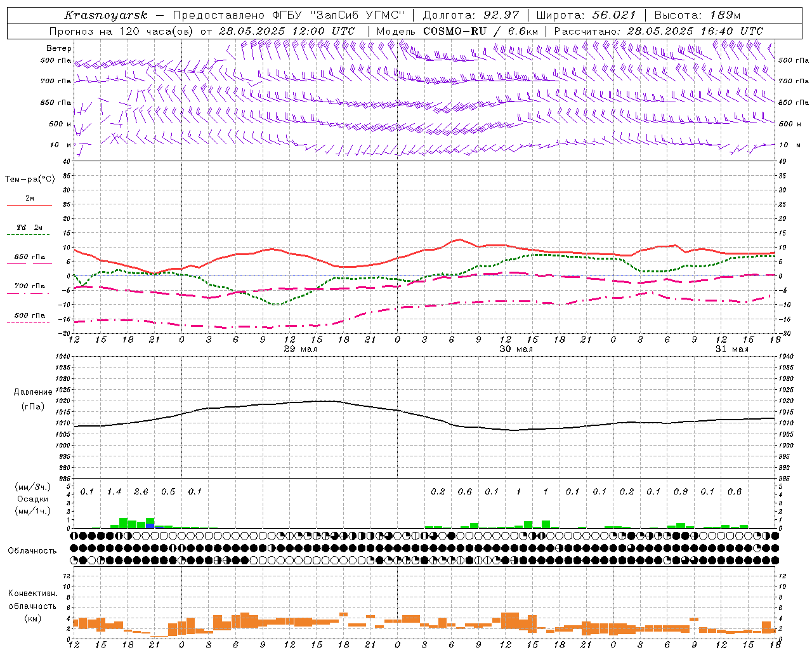812x650 pixels.
Task: Click the Прогноз на 120 часа(ов) text
Action: point(122,31)
